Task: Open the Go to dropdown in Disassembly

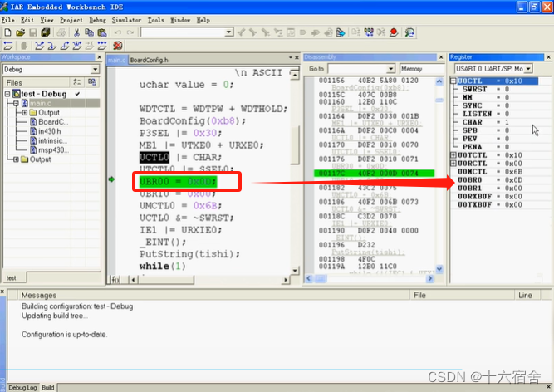Action: (390, 68)
